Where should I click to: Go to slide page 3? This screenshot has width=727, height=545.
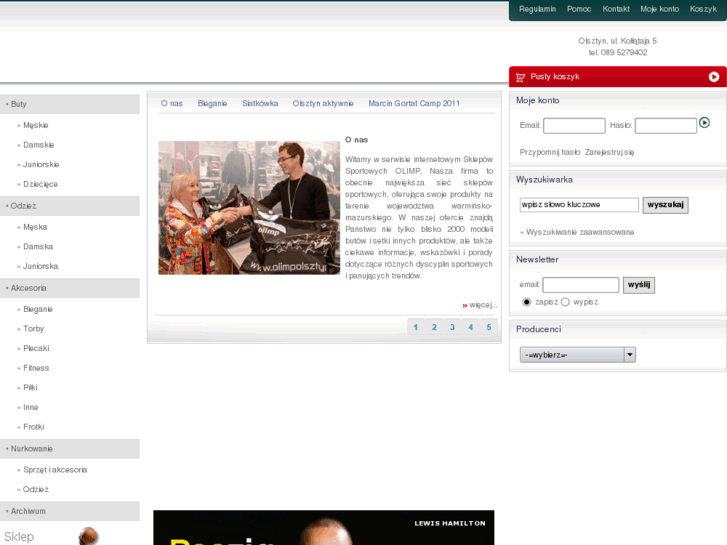[x=452, y=327]
